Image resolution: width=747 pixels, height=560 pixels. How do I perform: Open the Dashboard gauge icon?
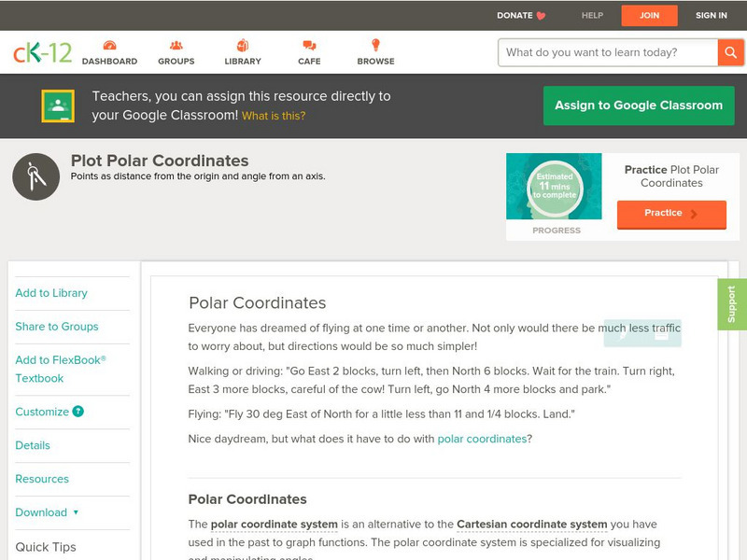(x=109, y=45)
